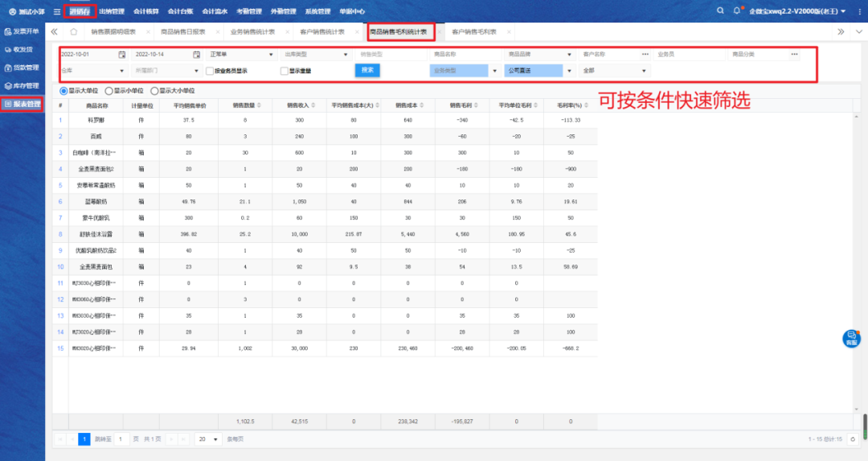Select the 显示小单位 radio option
This screenshot has width=868, height=461.
pyautogui.click(x=109, y=91)
